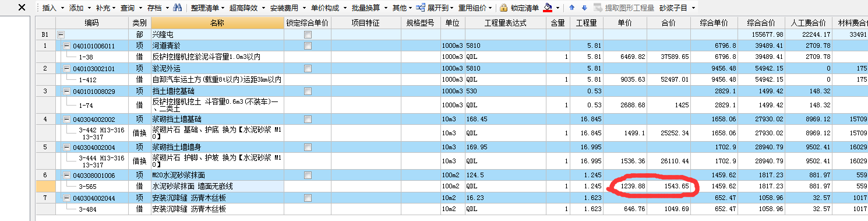Tick the checkbox in M20水泥砂浆抹面 row
868x221 pixels.
coord(308,175)
